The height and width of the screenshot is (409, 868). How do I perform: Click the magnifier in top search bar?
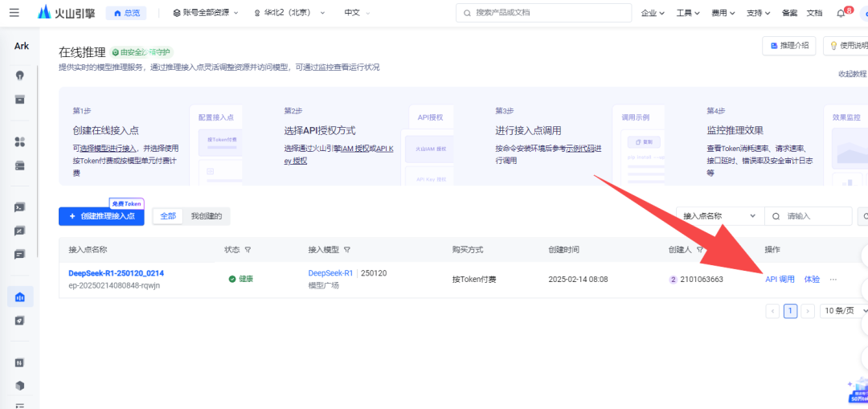tap(467, 13)
